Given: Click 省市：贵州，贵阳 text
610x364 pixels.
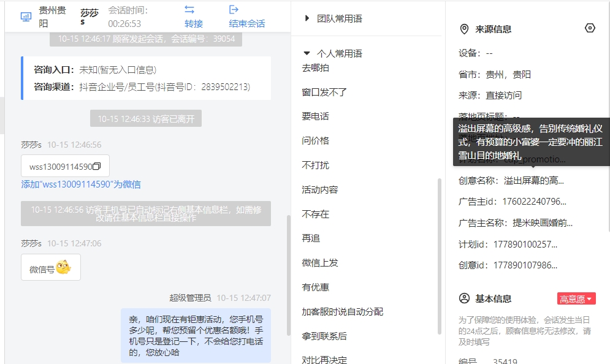Looking at the screenshot, I should coord(495,74).
